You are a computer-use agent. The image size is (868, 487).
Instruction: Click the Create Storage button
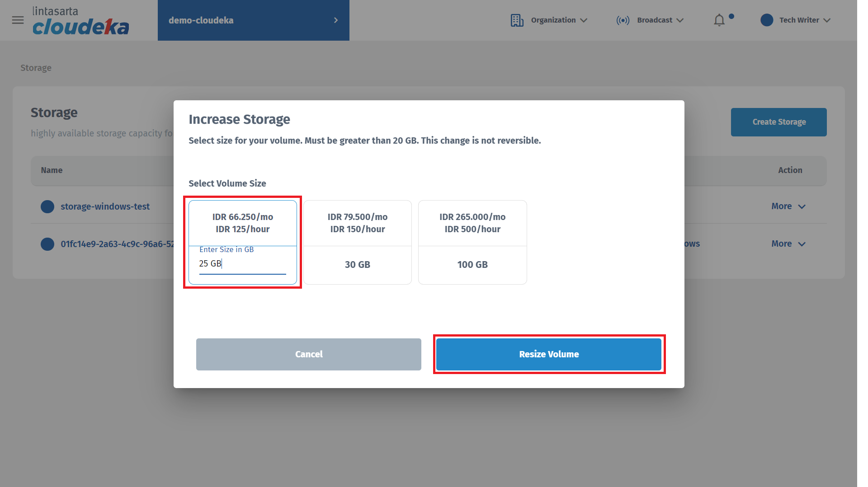[778, 122]
